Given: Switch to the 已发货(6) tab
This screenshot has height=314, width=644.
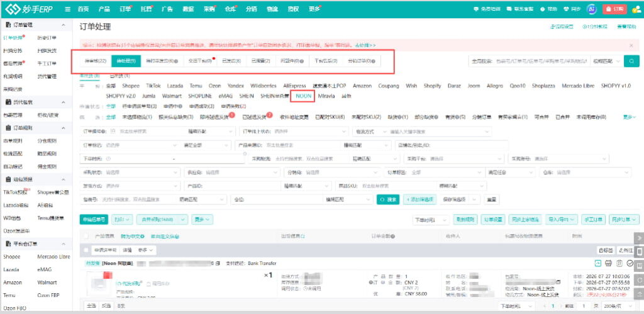Looking at the screenshot, I should pos(231,61).
